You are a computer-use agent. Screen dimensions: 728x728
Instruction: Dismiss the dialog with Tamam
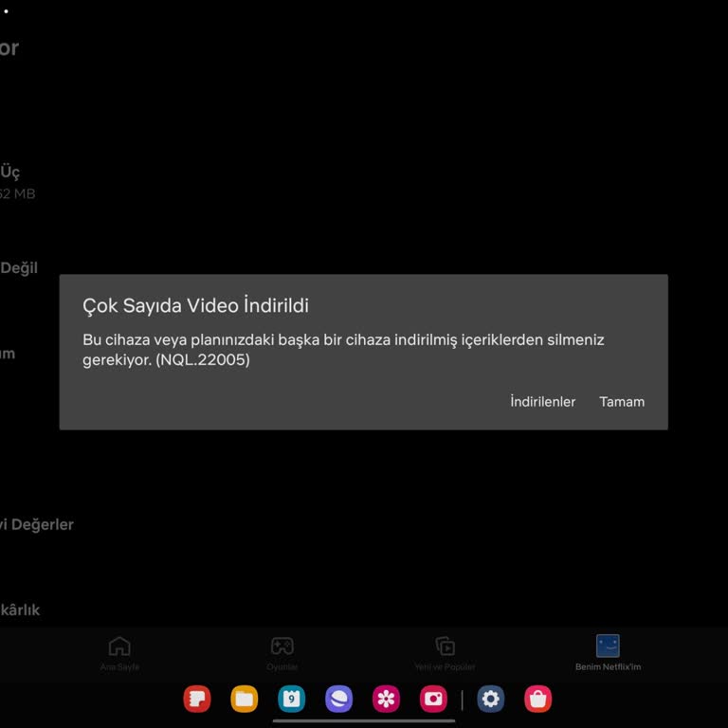click(x=622, y=402)
